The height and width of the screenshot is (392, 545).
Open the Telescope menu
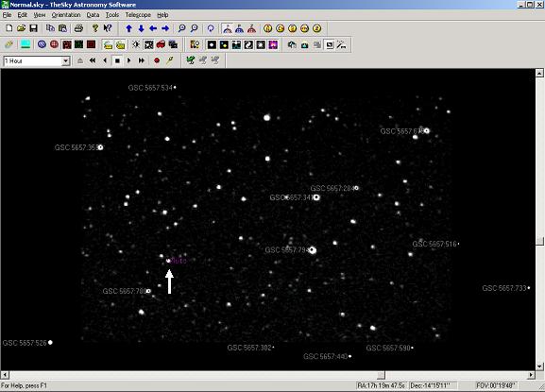(138, 15)
